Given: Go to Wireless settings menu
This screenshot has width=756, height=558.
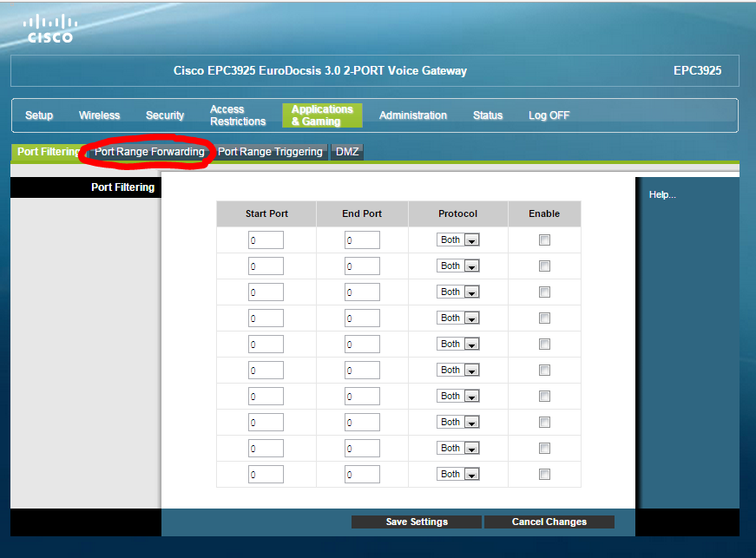Looking at the screenshot, I should [x=99, y=115].
